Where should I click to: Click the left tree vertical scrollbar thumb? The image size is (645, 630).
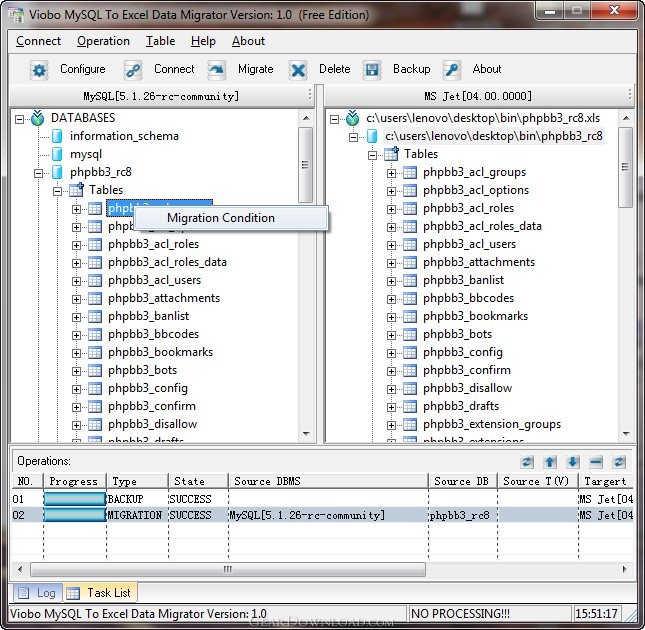pos(305,165)
